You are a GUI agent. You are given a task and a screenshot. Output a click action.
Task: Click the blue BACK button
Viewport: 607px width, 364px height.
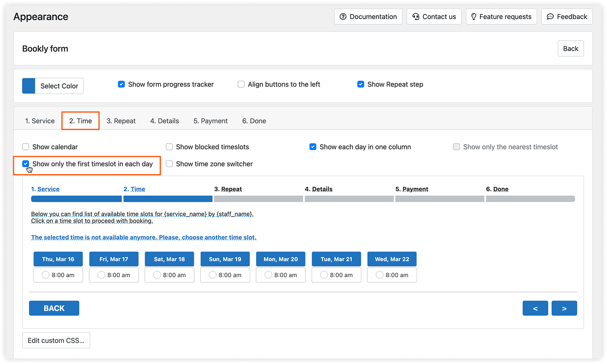(x=54, y=308)
